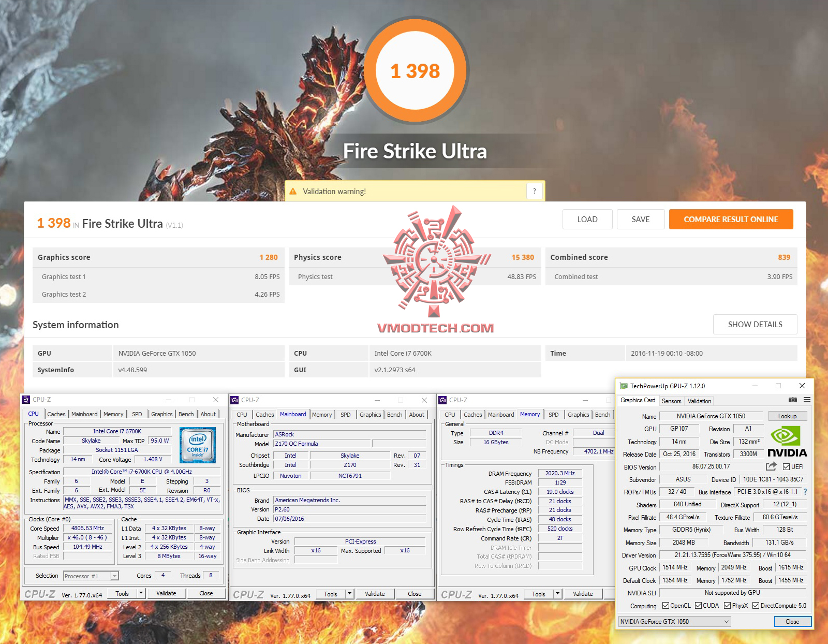Click the Core Speed value 4806.63 MHz

pyautogui.click(x=88, y=528)
